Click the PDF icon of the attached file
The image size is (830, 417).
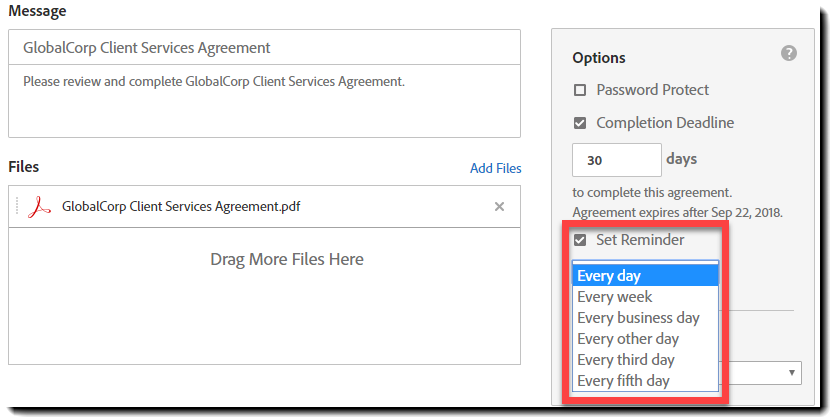pyautogui.click(x=40, y=207)
